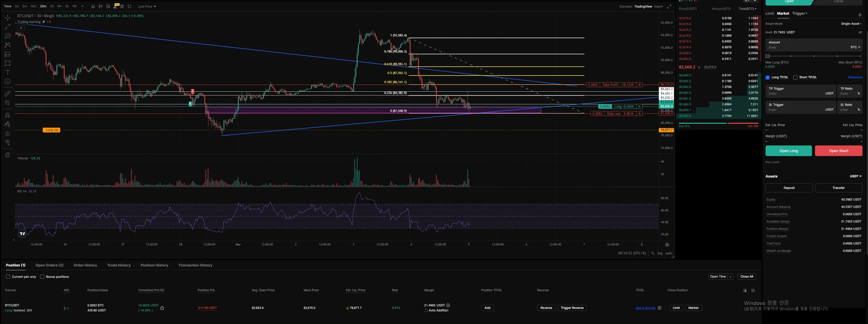The height and width of the screenshot is (324, 868).
Task: Switch chart to Depth view
Action: coord(658,6)
